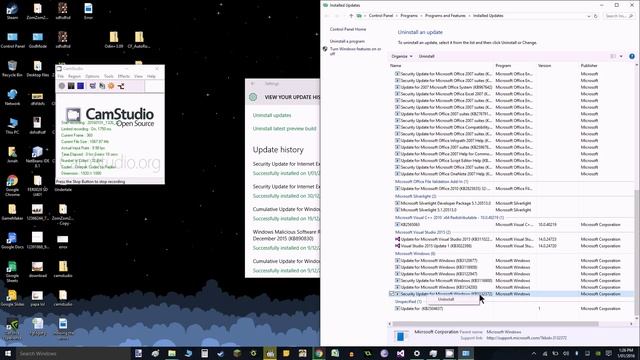Click the Search field in Installed Updates
The width and height of the screenshot is (640, 360).
tap(619, 16)
